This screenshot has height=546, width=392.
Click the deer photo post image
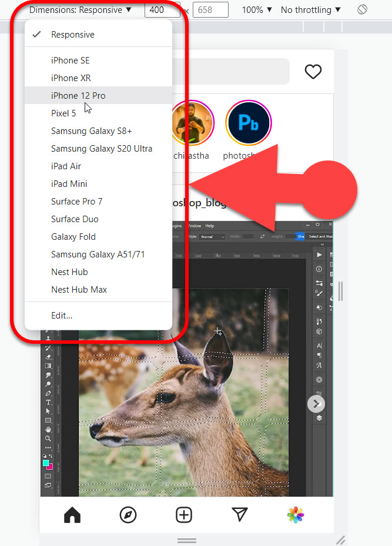186,359
